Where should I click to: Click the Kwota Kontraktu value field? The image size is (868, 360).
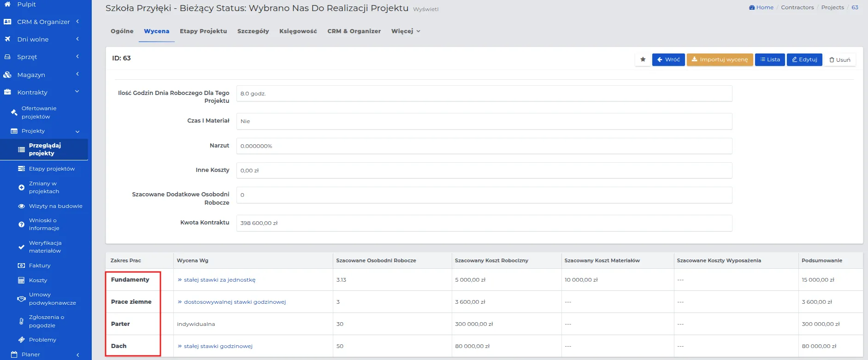(484, 223)
